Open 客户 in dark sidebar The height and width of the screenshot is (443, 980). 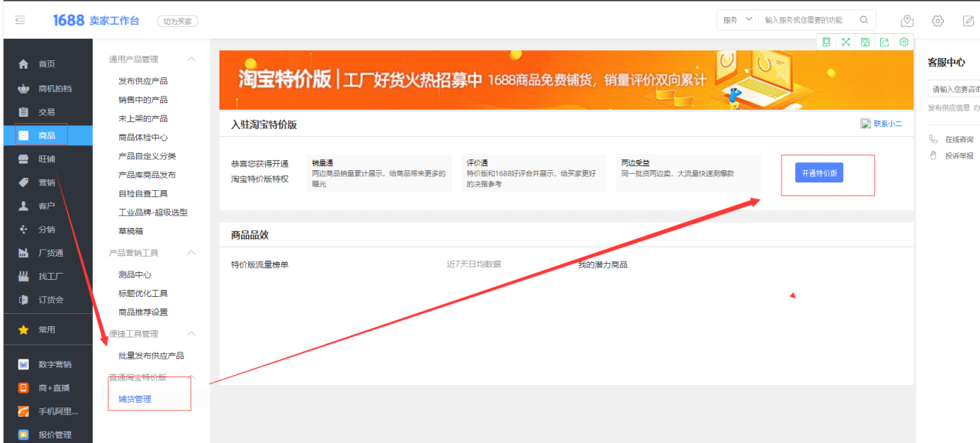(x=48, y=206)
